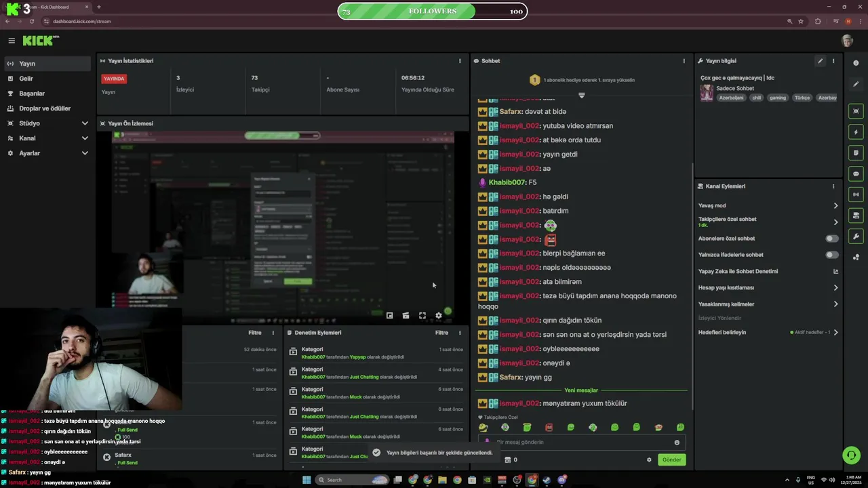Screen dimensions: 868x488
Task: Click the browser address bar URL
Action: [x=82, y=21]
